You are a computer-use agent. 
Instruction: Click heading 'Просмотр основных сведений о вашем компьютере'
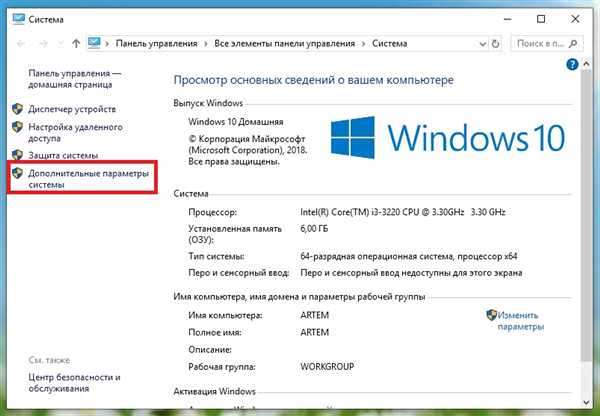[x=314, y=80]
